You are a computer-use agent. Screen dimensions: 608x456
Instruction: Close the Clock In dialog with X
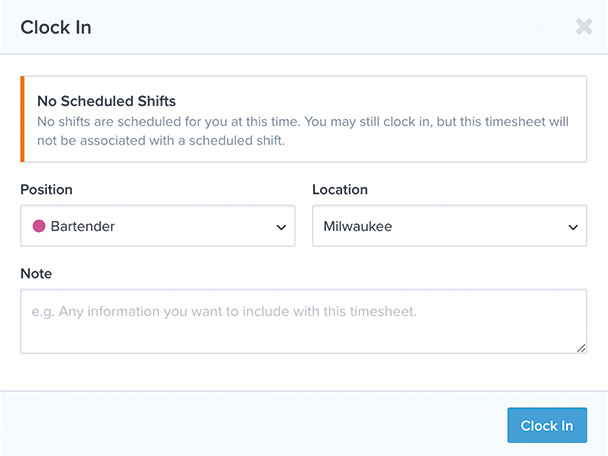[584, 27]
